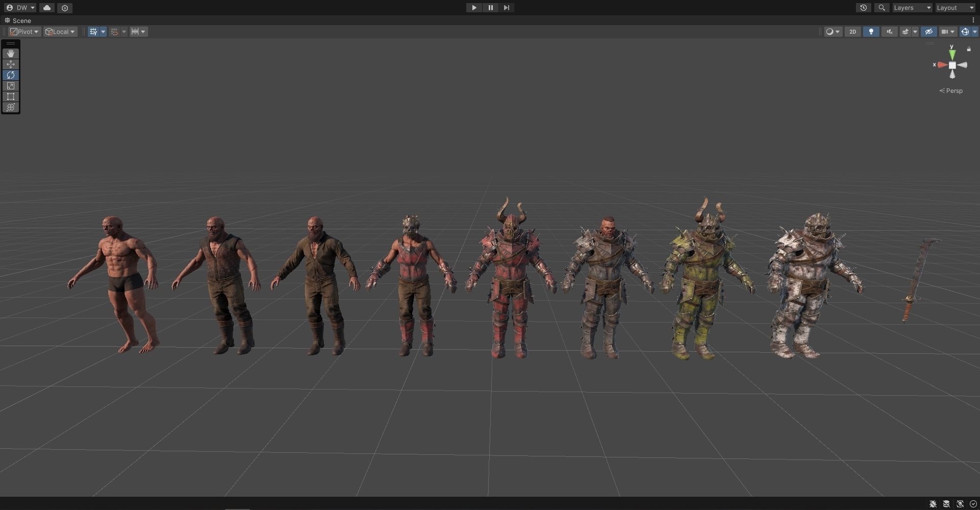
Task: Toggle scene gizmos display
Action: [965, 32]
